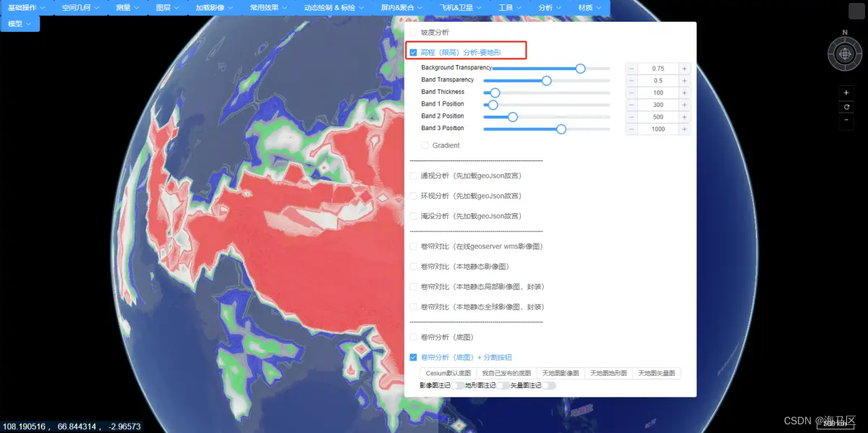Click the Band Transparency slider handle
The image size is (868, 433).
tap(547, 80)
